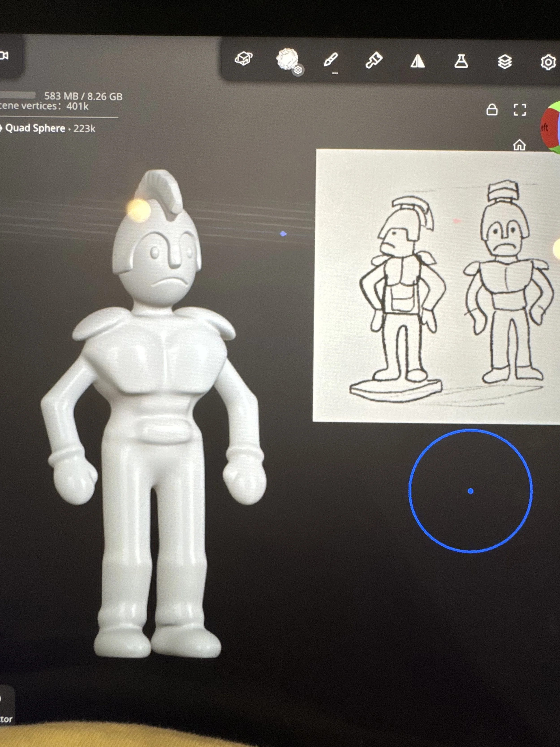Open the Settings gear menu
The image size is (560, 747).
tap(548, 63)
